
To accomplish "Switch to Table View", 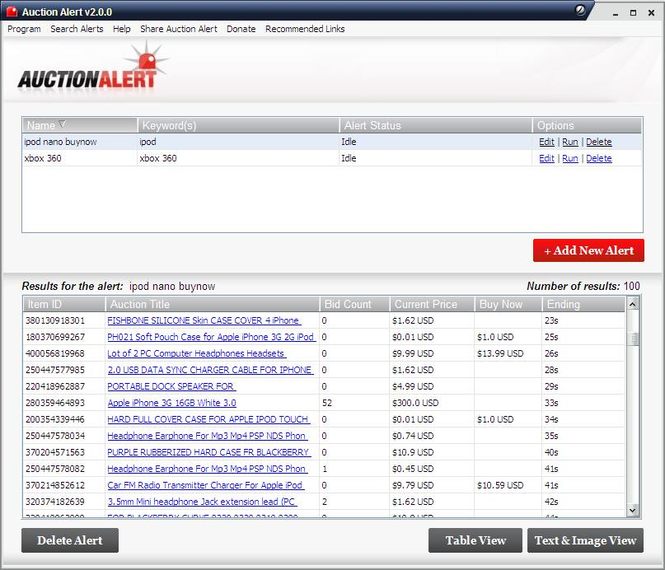I will pos(475,540).
